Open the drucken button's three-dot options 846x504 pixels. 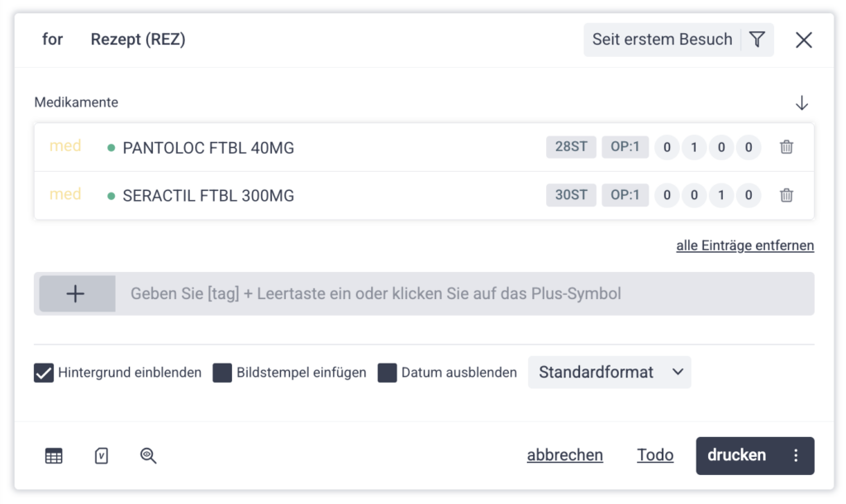click(x=796, y=455)
